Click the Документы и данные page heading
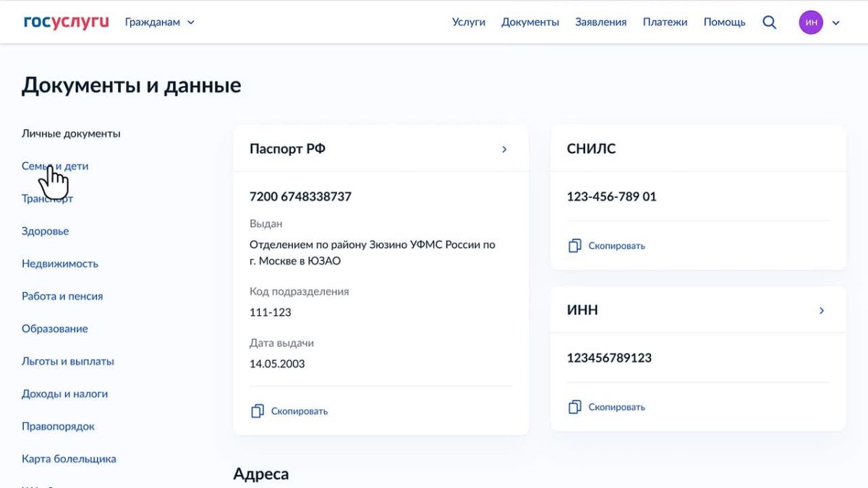Screen dimensions: 868x488 [x=132, y=85]
